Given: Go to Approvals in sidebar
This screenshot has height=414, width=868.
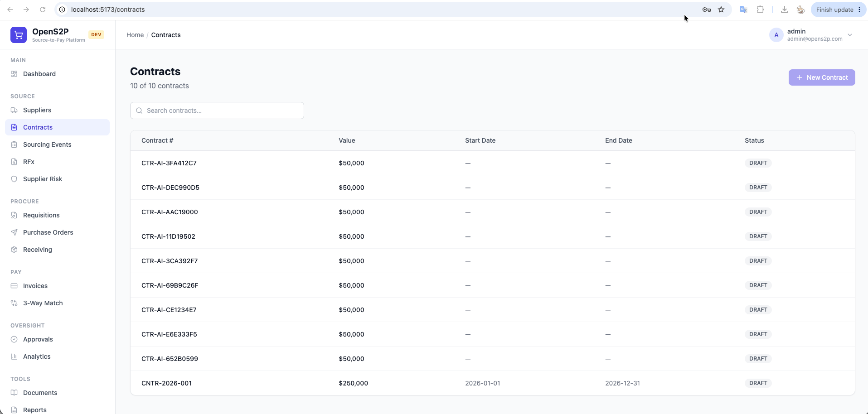Looking at the screenshot, I should (x=57, y=339).
